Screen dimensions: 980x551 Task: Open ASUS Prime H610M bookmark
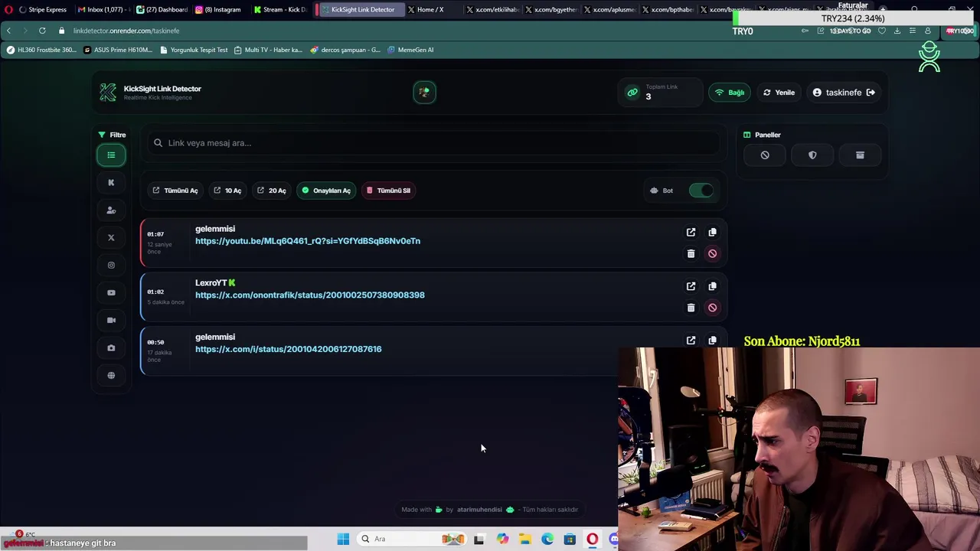[x=118, y=50]
